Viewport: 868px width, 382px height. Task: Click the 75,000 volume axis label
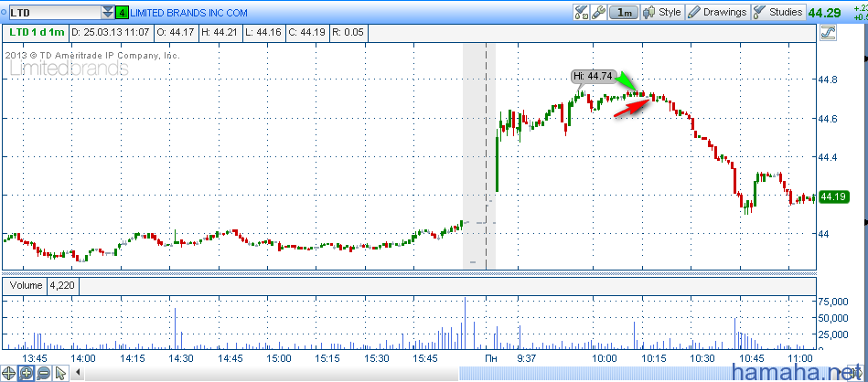coord(833,302)
